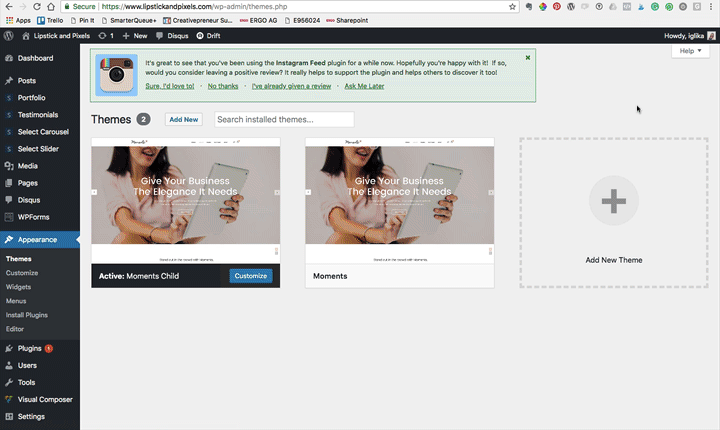Screen dimensions: 720x430
Task: Open the Moments theme screenshot
Action: [x=399, y=201]
